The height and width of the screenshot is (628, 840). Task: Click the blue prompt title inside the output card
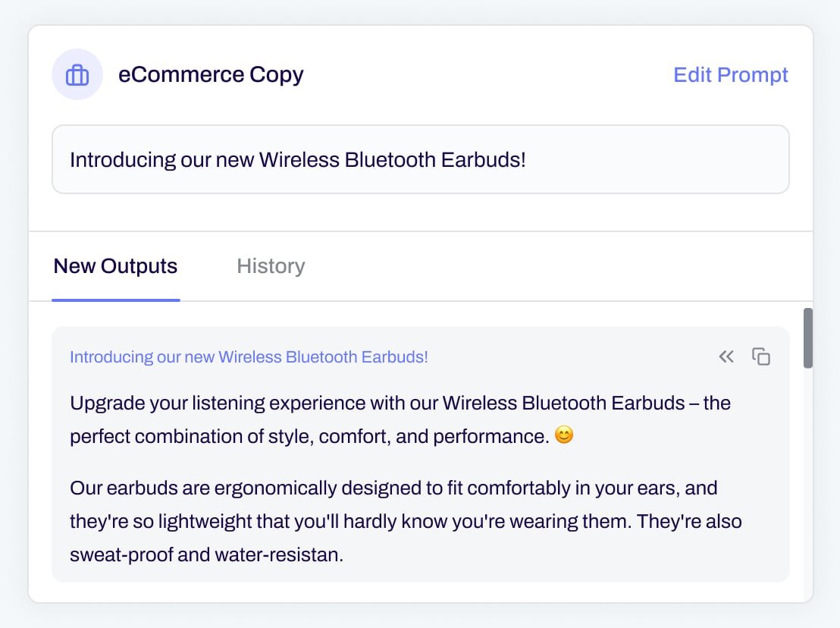249,357
